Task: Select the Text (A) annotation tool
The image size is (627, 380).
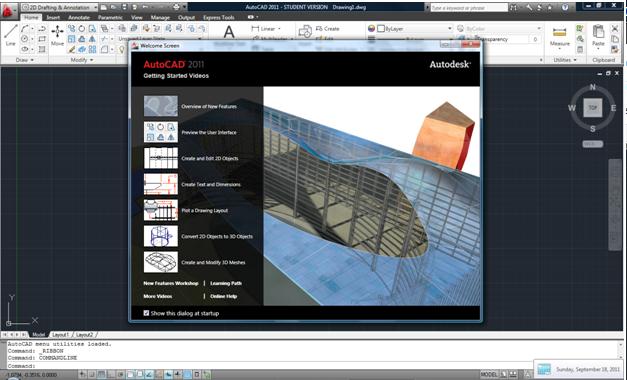Action: click(229, 32)
